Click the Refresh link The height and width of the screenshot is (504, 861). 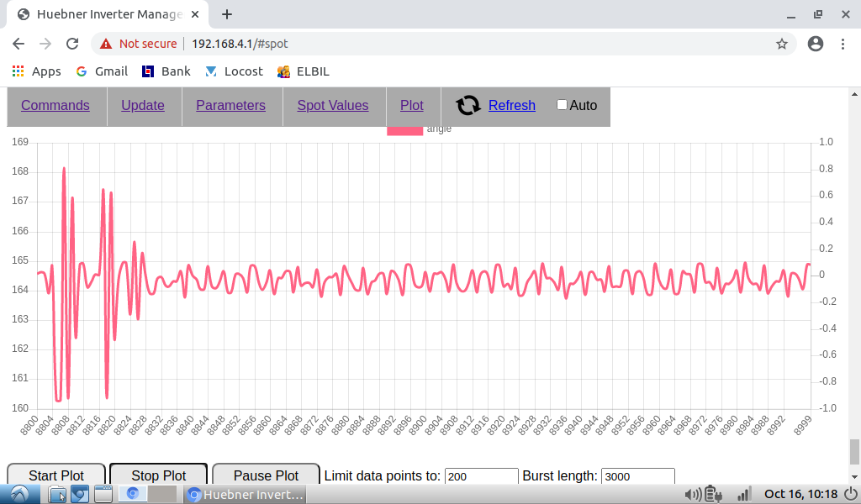point(511,105)
